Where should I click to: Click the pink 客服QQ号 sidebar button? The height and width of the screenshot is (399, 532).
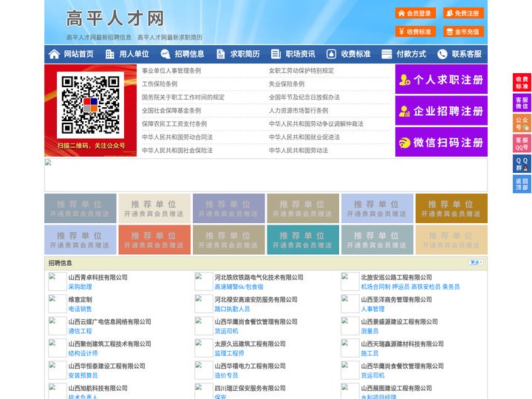pyautogui.click(x=522, y=143)
